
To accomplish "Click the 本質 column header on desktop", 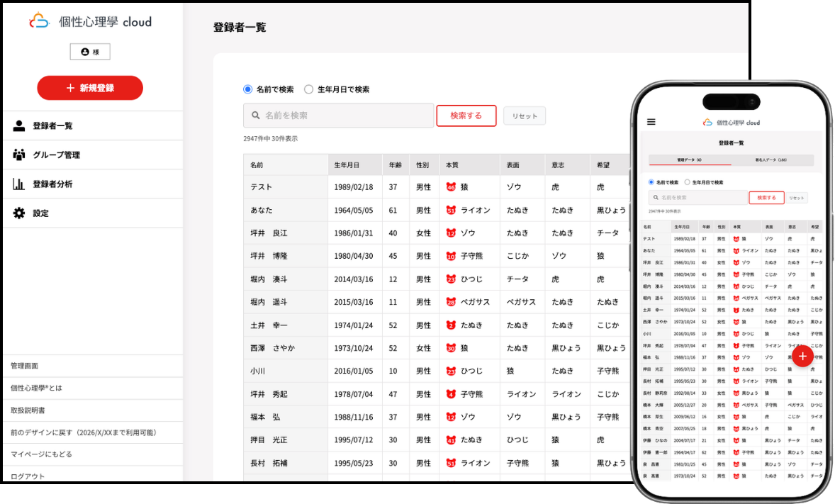I will (469, 165).
